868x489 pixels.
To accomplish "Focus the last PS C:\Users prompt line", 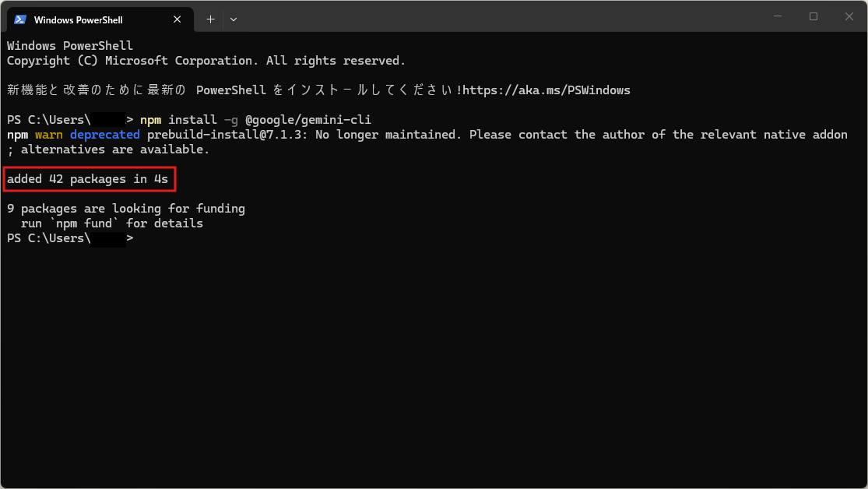I will click(x=70, y=238).
